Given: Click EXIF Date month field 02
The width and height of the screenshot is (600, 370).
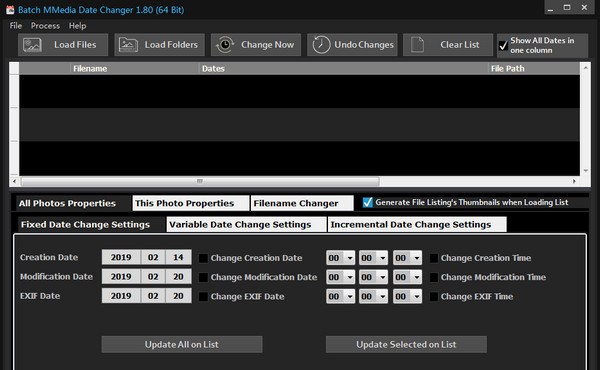Looking at the screenshot, I should point(153,295).
